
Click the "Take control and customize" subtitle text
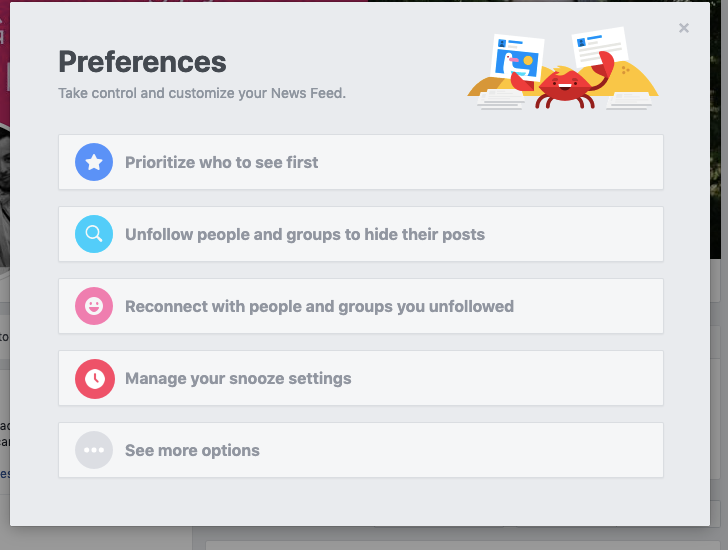click(x=202, y=94)
